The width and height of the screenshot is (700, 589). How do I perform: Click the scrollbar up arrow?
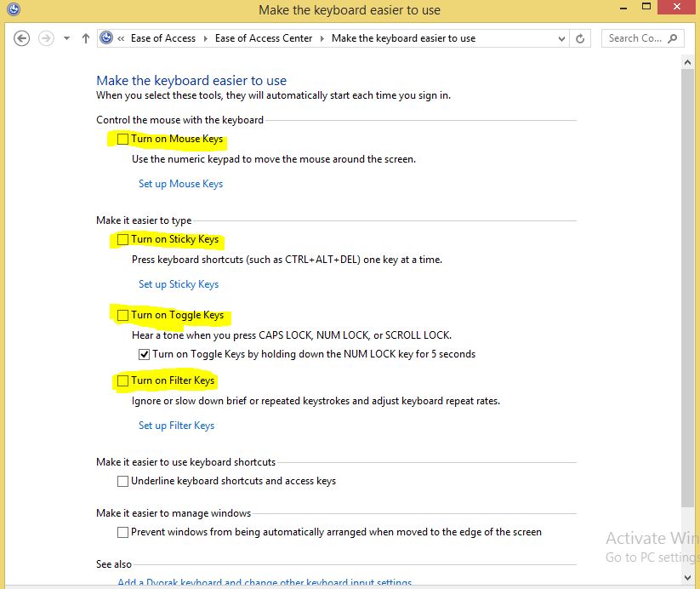[687, 63]
